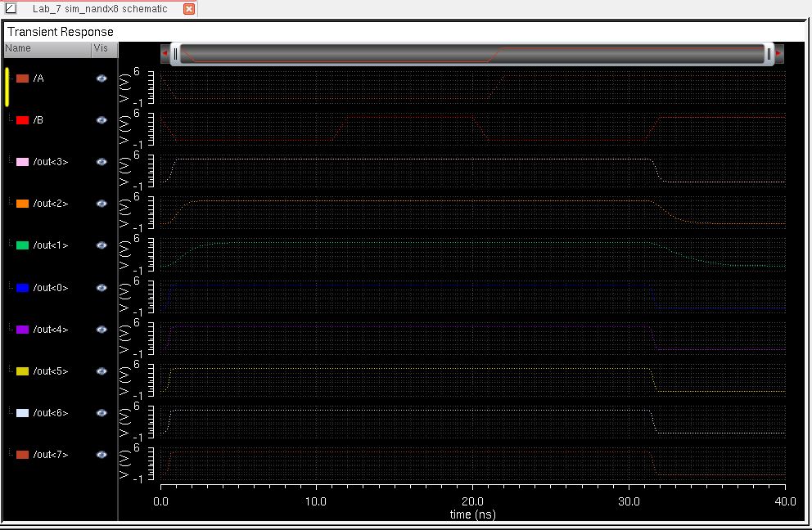The image size is (812, 530).
Task: Switch to Lab_7 sim_nandx8 schematic tab
Action: pyautogui.click(x=100, y=9)
